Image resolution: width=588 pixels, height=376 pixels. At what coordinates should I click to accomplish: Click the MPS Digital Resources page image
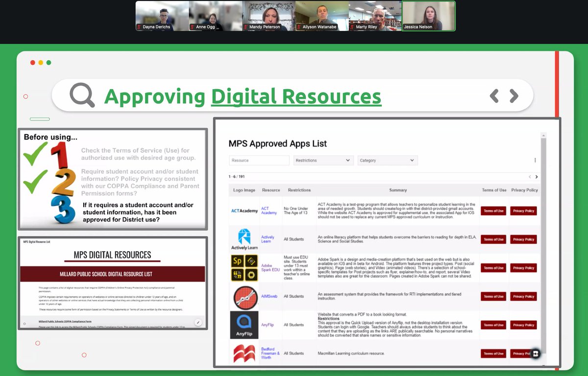(113, 283)
